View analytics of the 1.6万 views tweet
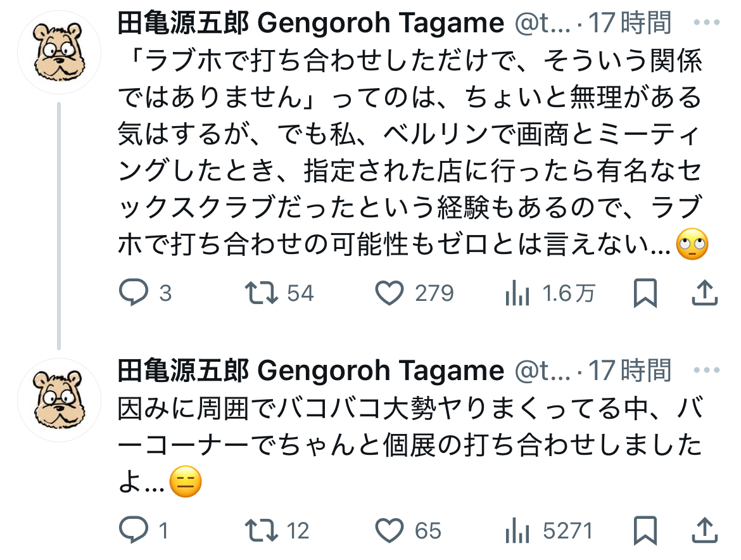The width and height of the screenshot is (741, 560). pyautogui.click(x=517, y=293)
